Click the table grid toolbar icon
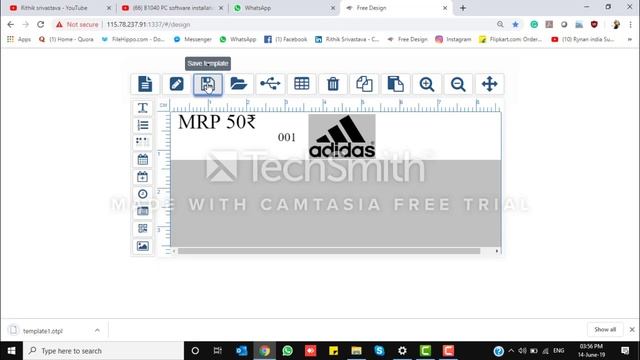This screenshot has width=640, height=360. pos(302,84)
